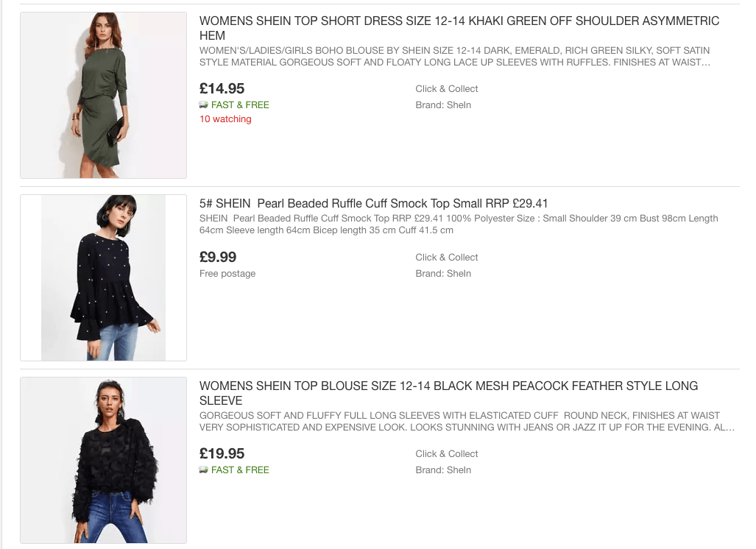This screenshot has height=549, width=756.
Task: Open the khaki green dress product image
Action: (103, 95)
